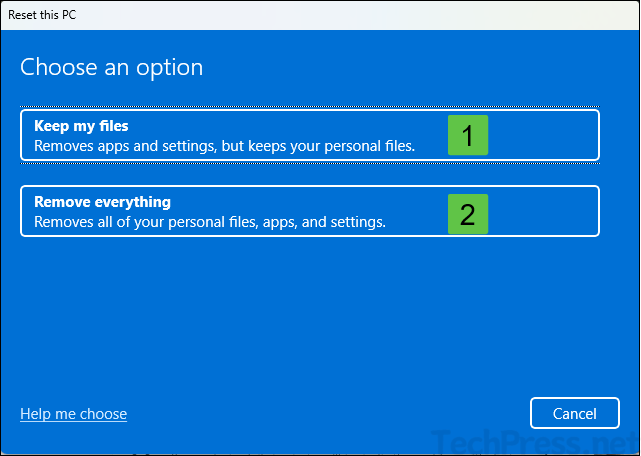641x456 pixels.
Task: Click empty space right of badge 2
Action: [545, 211]
